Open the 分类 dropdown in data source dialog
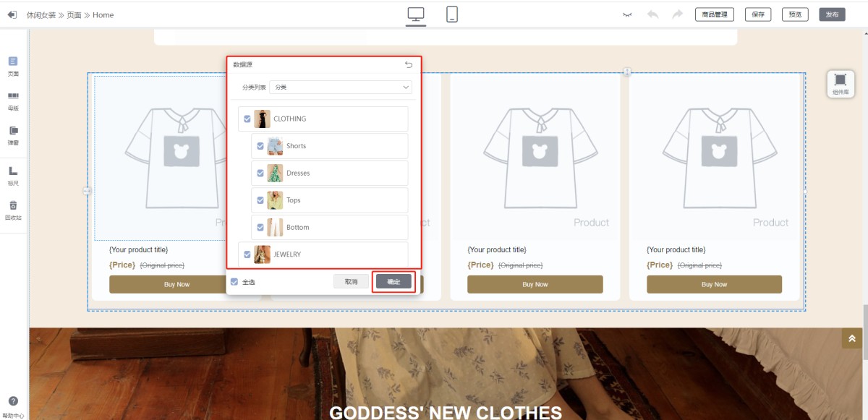The width and height of the screenshot is (868, 420). (341, 87)
